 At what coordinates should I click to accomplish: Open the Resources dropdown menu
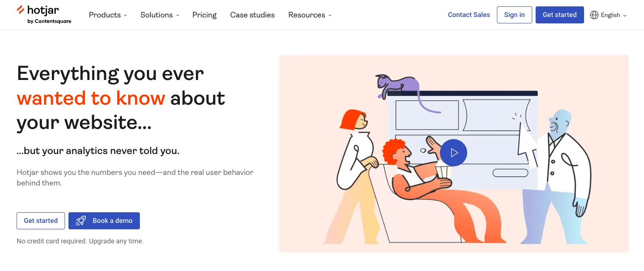(309, 15)
